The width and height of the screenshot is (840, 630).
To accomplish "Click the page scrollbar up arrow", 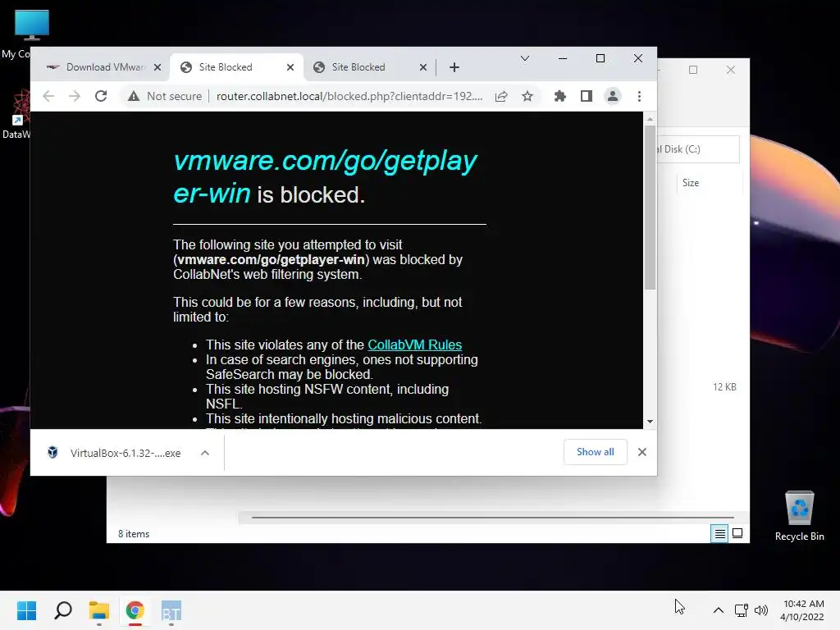I will tap(650, 119).
